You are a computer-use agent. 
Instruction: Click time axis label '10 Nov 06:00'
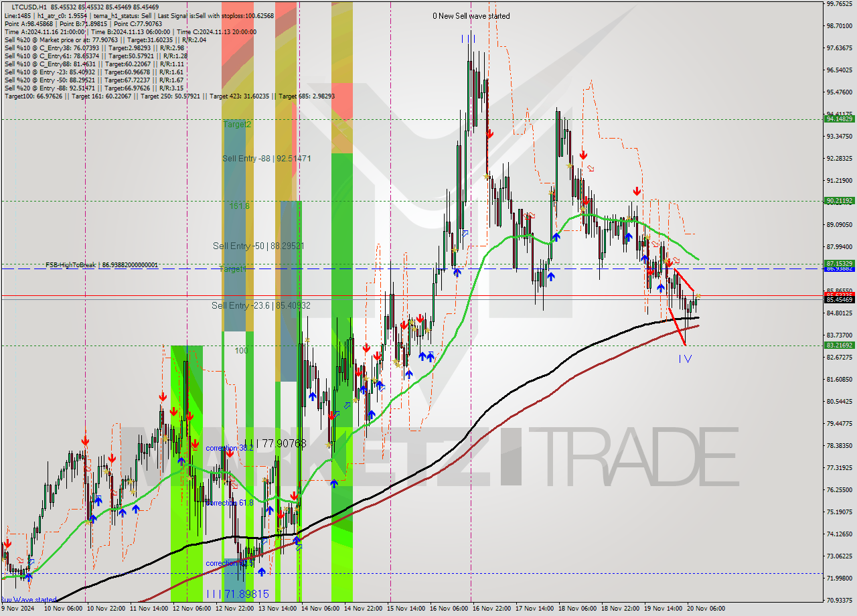[x=64, y=609]
